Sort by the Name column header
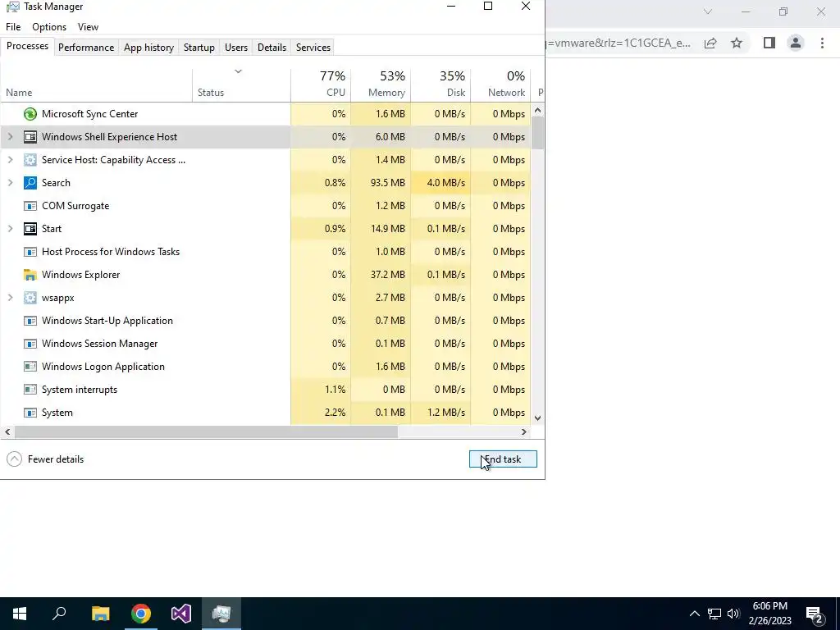This screenshot has height=630, width=840. (x=97, y=84)
